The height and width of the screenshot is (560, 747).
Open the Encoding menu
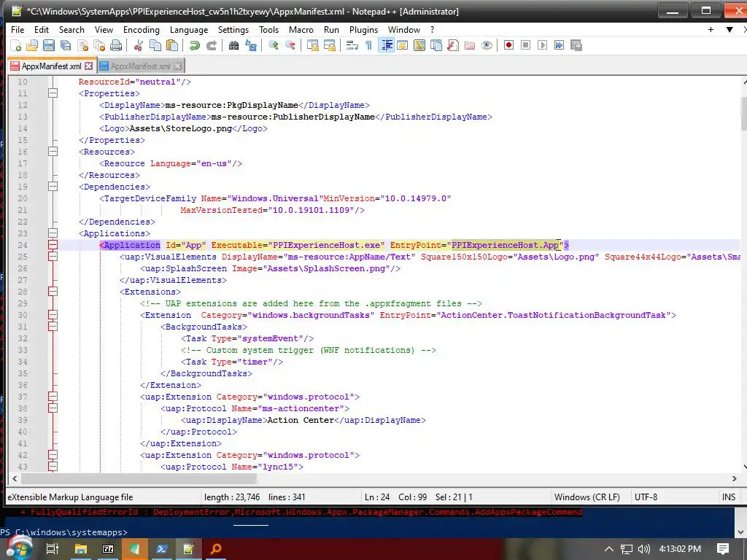[141, 29]
